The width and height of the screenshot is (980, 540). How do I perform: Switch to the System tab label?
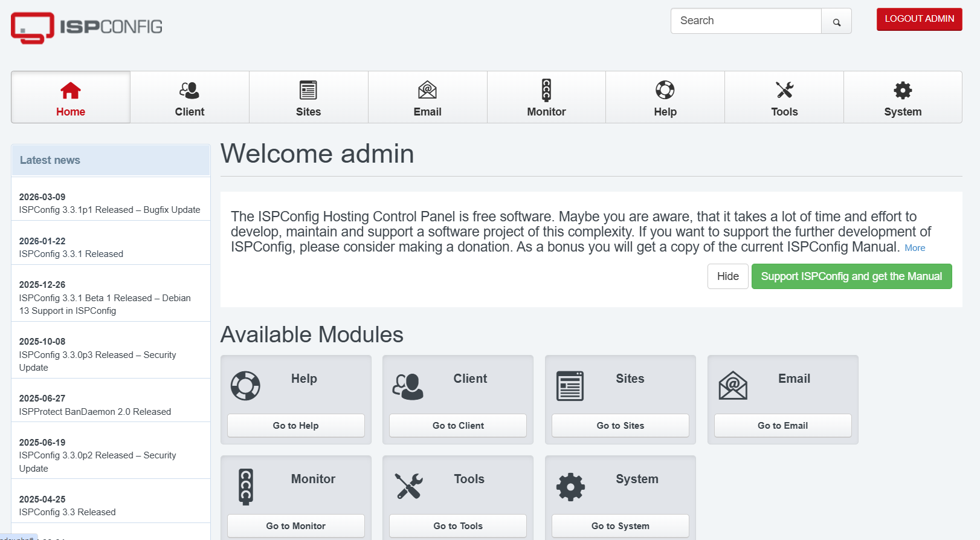903,112
